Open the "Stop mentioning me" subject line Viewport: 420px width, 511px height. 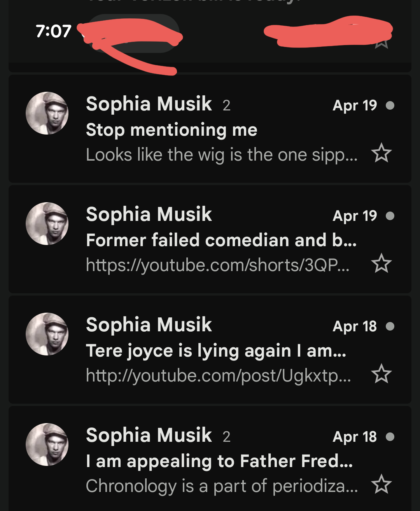coord(171,130)
